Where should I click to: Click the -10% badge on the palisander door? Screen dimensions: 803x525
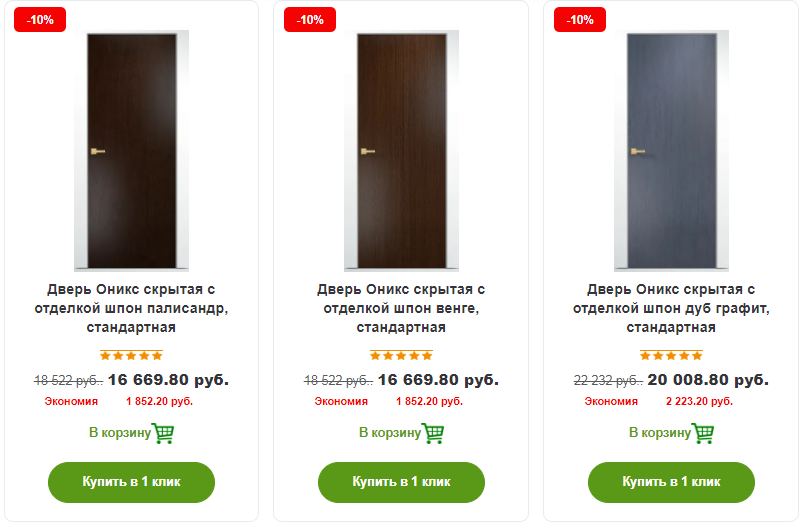click(x=40, y=20)
